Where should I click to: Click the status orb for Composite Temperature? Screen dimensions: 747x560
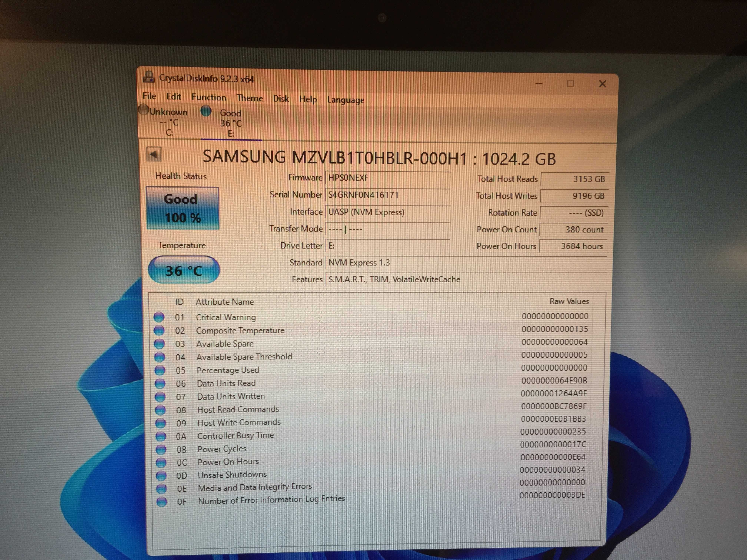159,330
